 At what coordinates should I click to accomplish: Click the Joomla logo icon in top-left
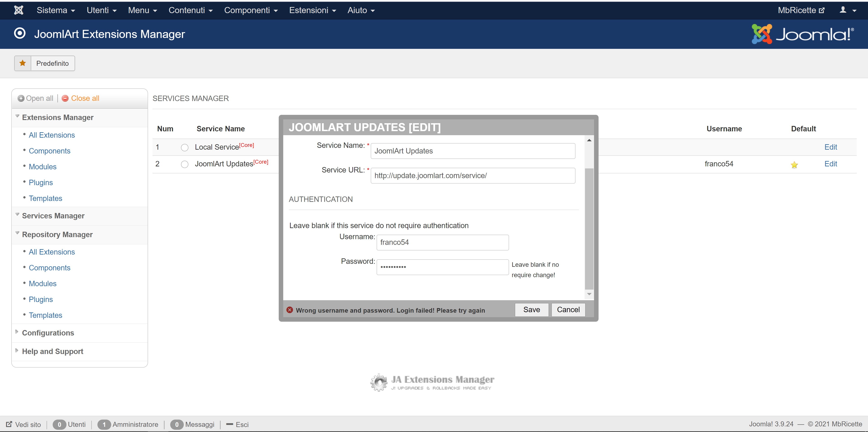pyautogui.click(x=19, y=10)
